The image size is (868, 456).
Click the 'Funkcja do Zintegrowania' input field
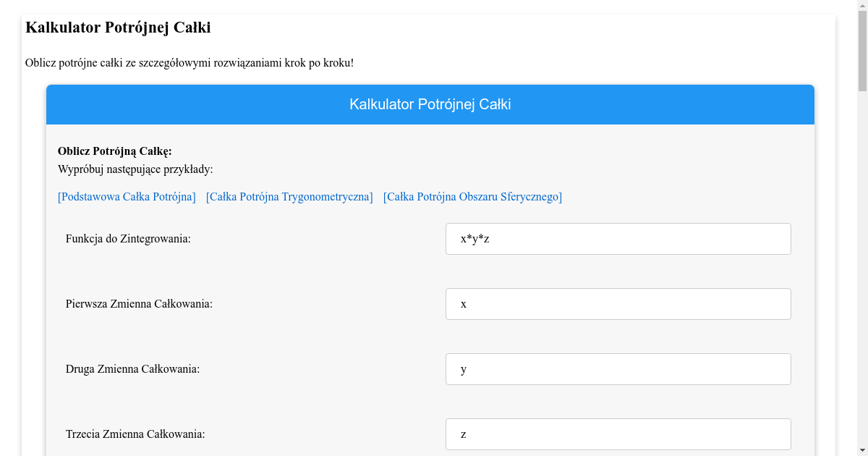(x=618, y=238)
